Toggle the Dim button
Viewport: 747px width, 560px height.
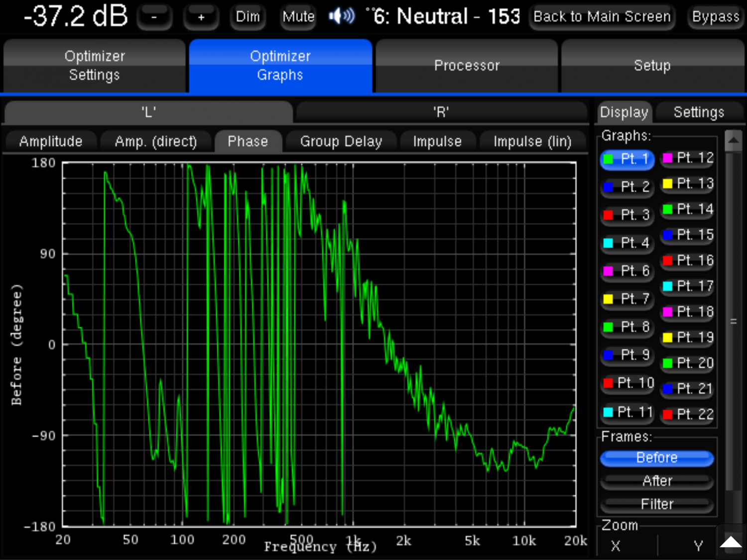point(248,17)
